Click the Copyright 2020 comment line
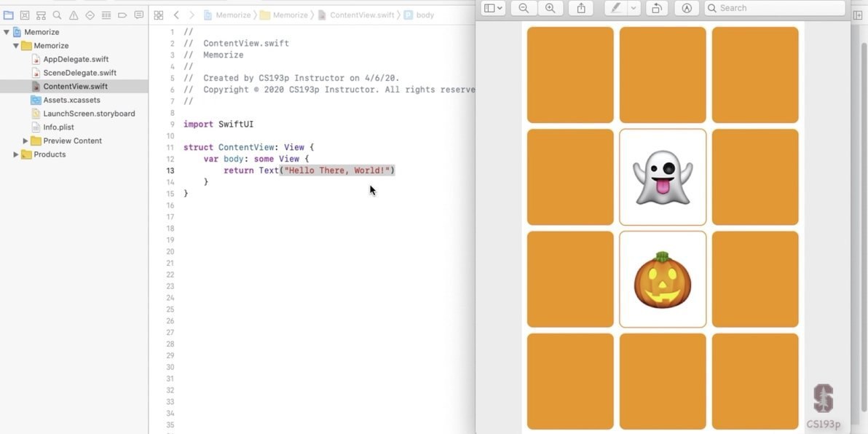 click(x=329, y=90)
